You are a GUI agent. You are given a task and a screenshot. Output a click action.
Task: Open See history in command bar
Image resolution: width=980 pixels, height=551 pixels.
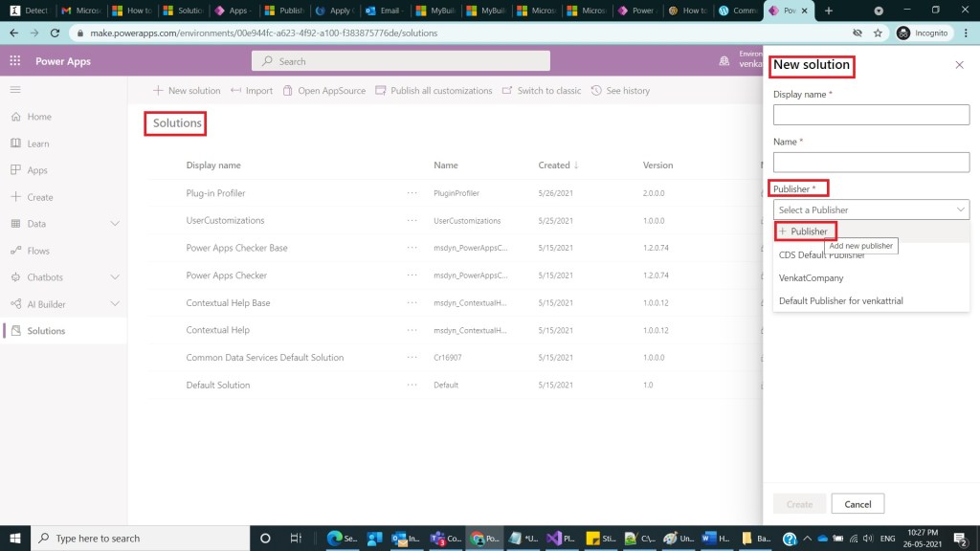tap(620, 91)
